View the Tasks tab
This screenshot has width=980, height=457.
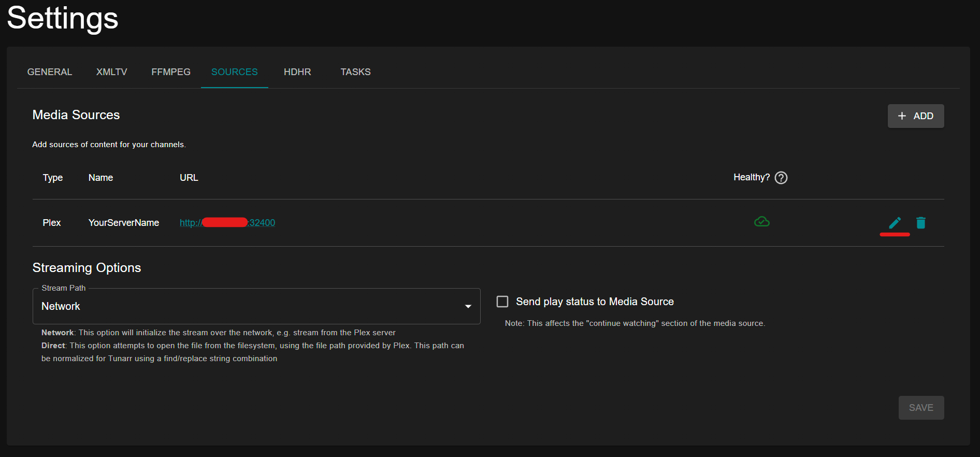[355, 72]
